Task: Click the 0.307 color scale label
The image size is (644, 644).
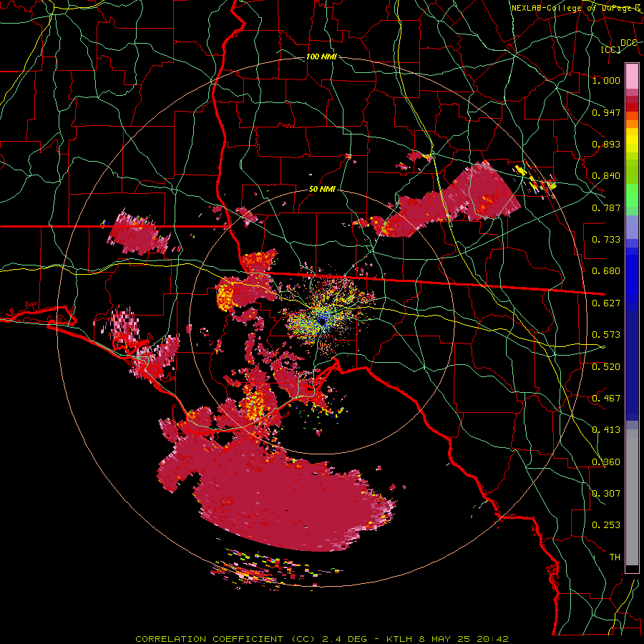Action: (606, 494)
